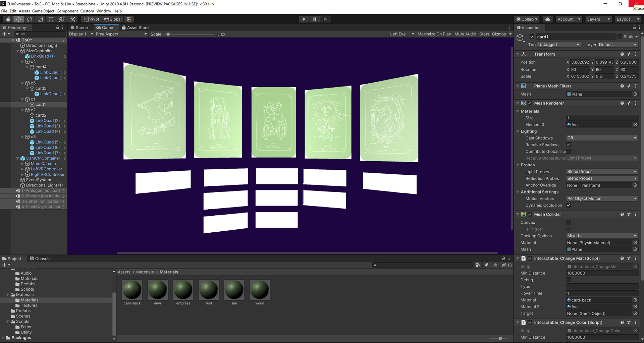Click the Maximize On Play button

click(x=434, y=34)
